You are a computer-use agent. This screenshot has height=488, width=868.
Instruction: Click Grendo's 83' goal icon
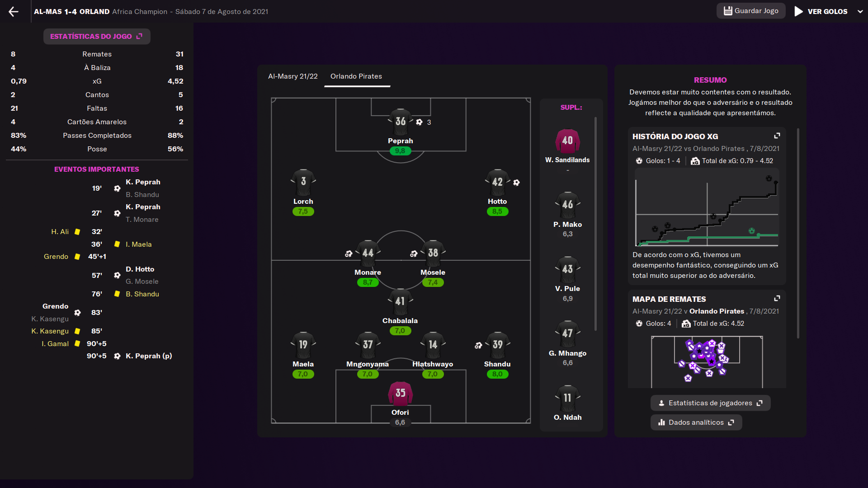point(77,313)
